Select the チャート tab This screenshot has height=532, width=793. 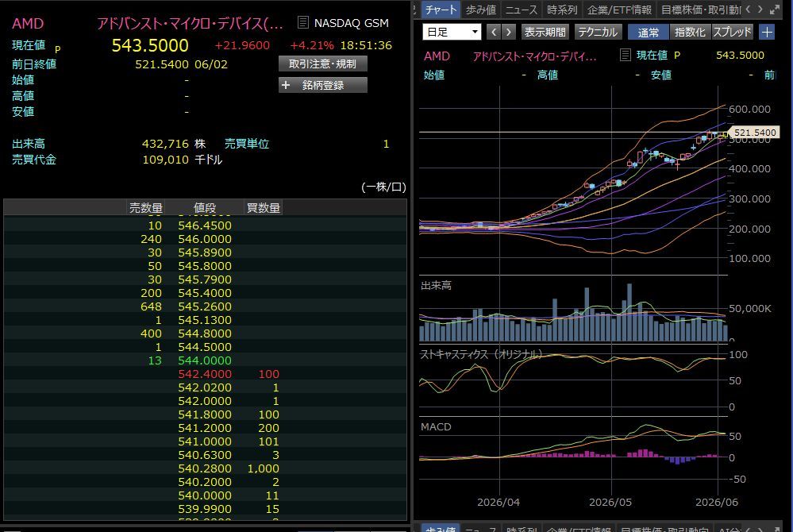point(441,9)
